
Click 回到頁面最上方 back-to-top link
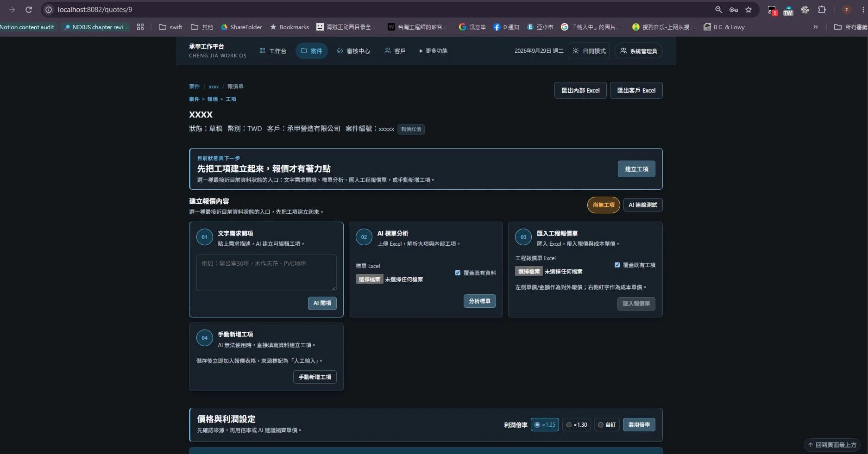click(x=832, y=445)
